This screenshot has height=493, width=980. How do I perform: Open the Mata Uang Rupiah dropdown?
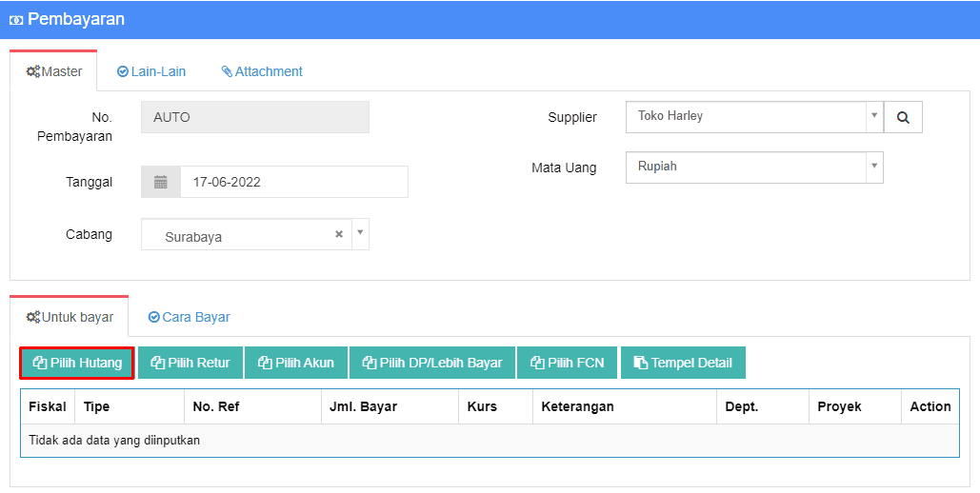(x=754, y=167)
